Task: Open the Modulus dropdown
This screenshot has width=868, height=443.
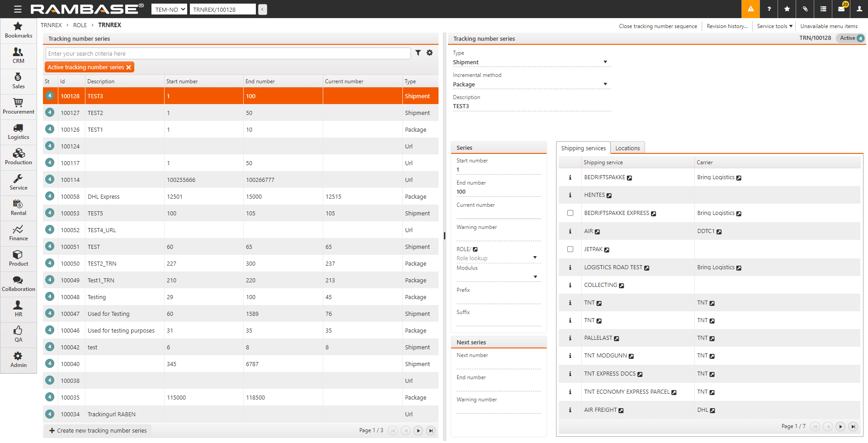Action: click(535, 277)
